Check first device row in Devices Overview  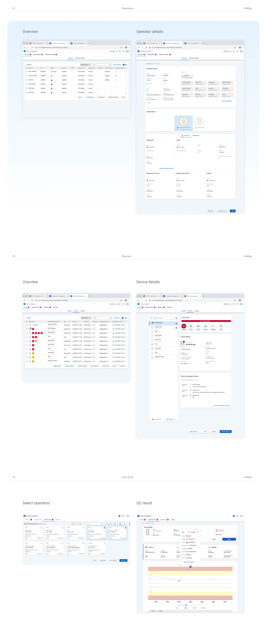point(27,325)
